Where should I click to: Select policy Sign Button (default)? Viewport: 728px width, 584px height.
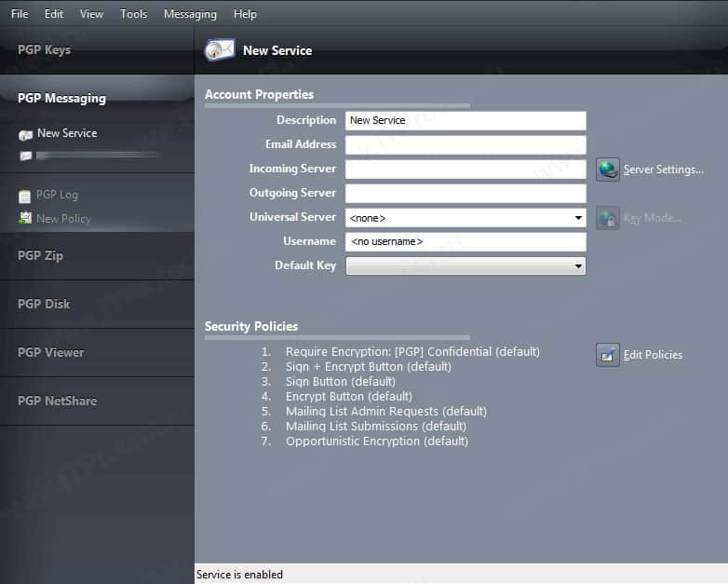(341, 382)
